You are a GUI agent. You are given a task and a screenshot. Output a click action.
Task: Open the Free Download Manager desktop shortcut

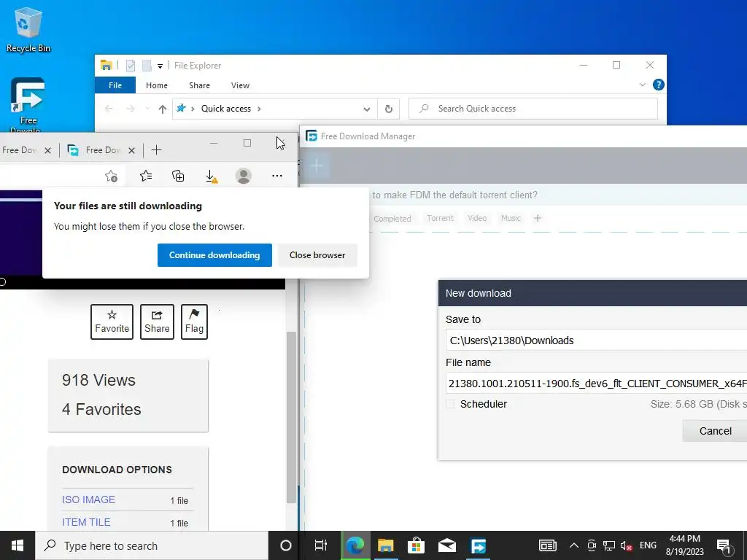point(28,105)
